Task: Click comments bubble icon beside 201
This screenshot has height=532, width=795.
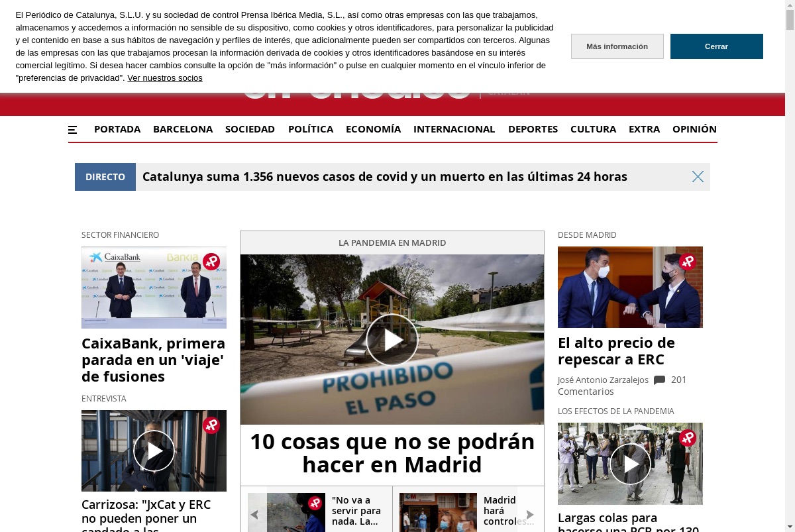Action: coord(659,380)
